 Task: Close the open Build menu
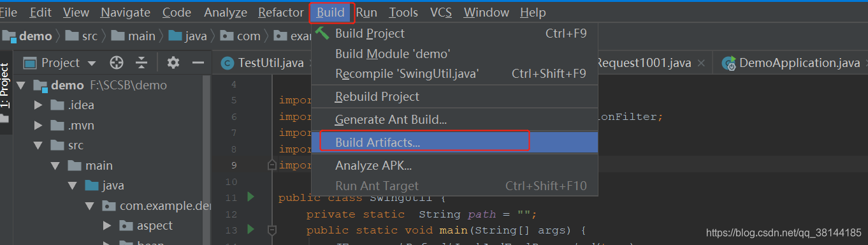point(331,12)
